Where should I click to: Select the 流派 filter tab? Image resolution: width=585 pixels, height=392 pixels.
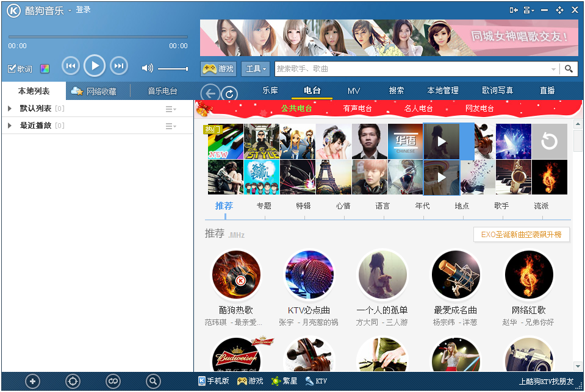[541, 206]
